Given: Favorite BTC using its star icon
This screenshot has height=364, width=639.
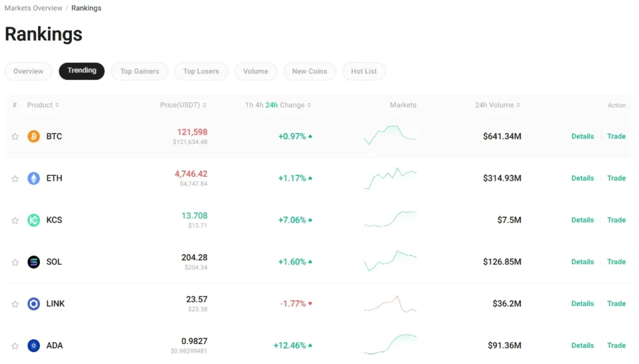Looking at the screenshot, I should [14, 136].
